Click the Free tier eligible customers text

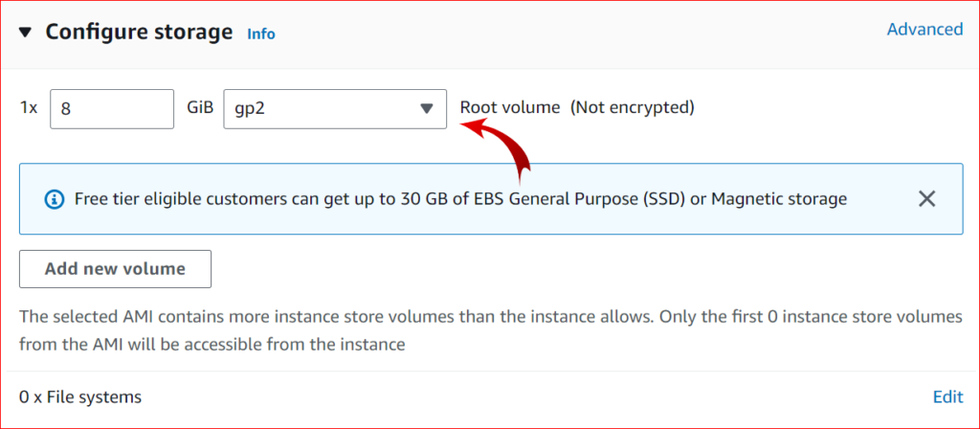click(x=187, y=199)
